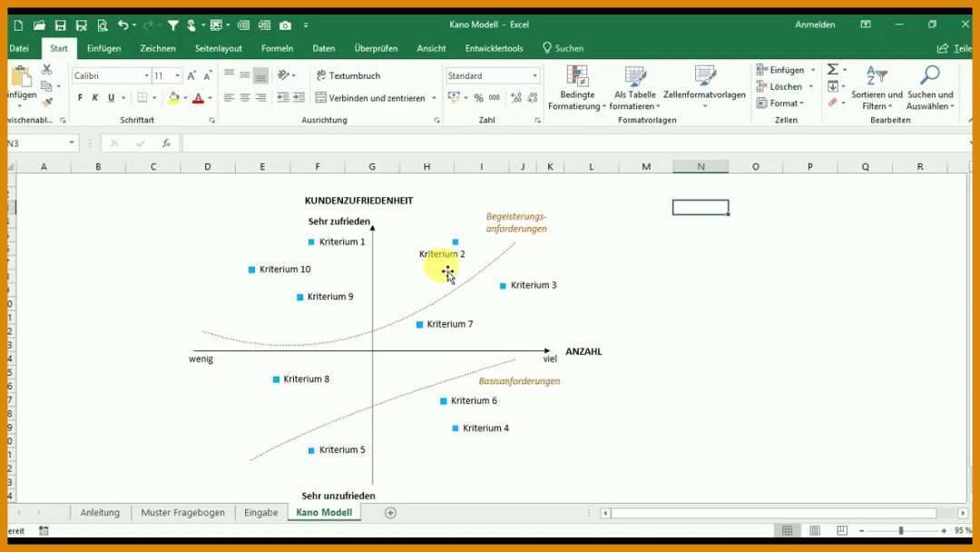This screenshot has height=552, width=980.
Task: Click the undo arrow icon
Action: [123, 25]
